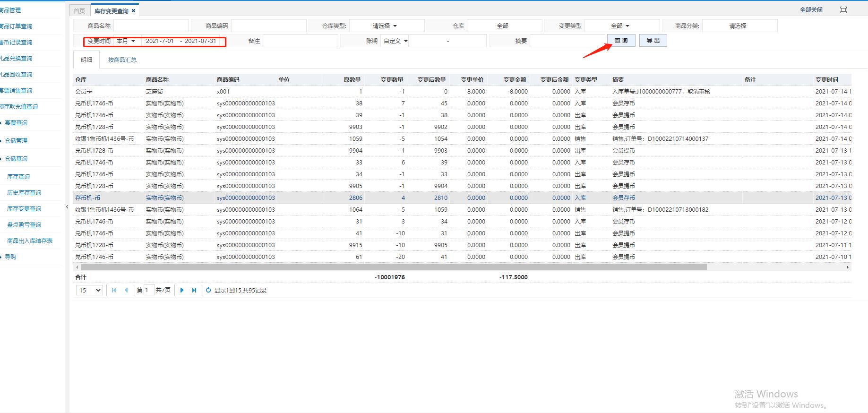Open 商品管理 in the sidebar

[x=10, y=10]
